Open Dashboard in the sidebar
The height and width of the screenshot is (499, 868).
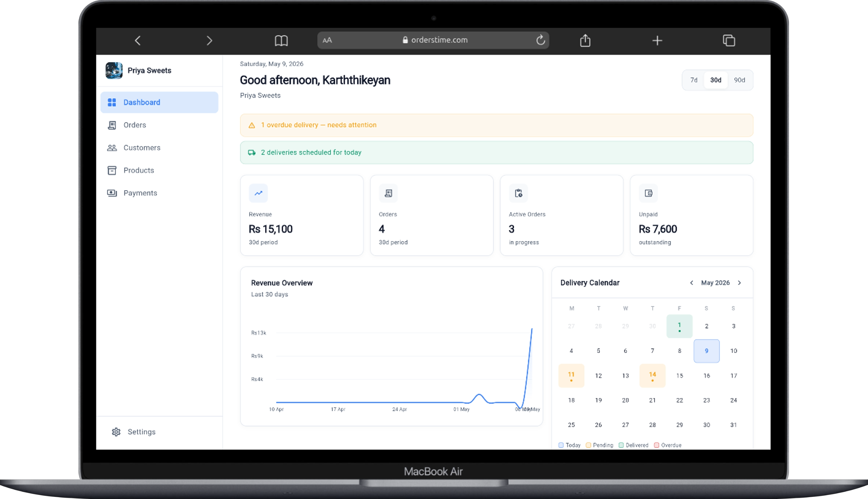(x=159, y=102)
